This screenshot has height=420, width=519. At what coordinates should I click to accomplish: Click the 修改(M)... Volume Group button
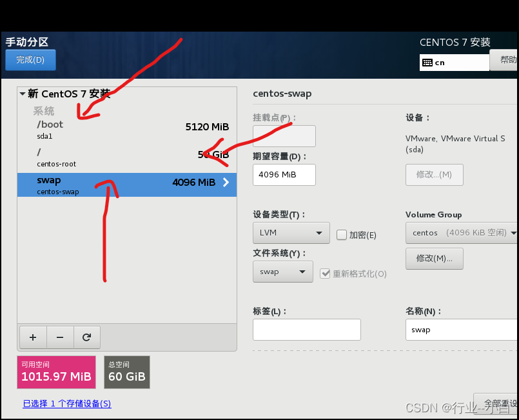(x=435, y=258)
